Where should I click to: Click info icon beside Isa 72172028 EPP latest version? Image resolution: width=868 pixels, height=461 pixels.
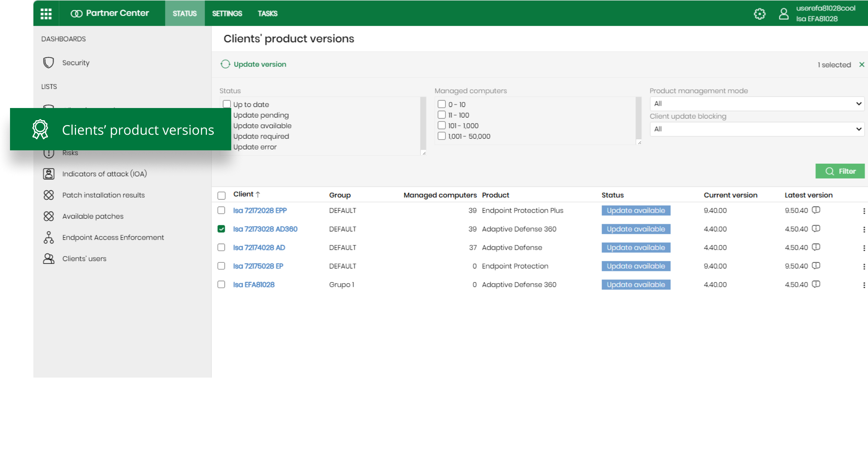coord(816,210)
